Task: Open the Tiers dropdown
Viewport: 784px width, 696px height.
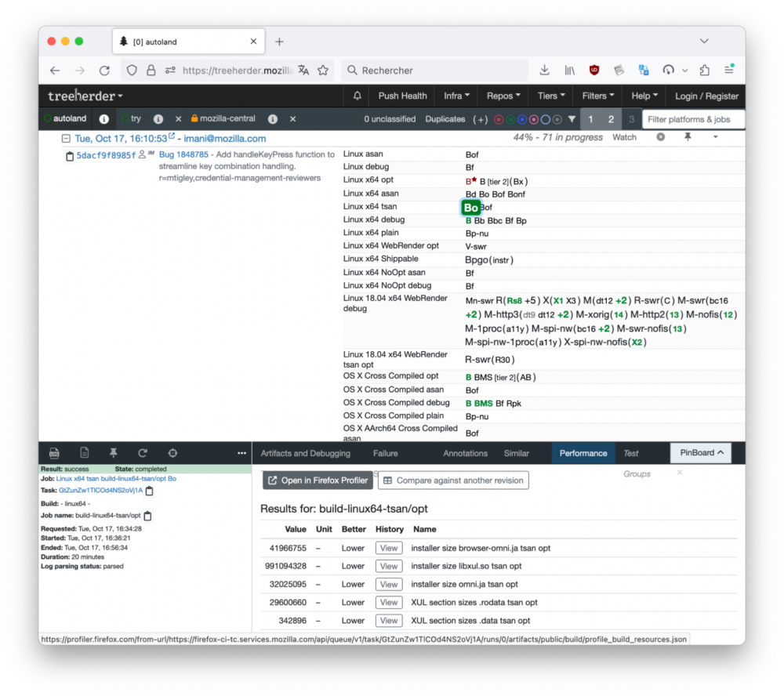Action: click(551, 96)
